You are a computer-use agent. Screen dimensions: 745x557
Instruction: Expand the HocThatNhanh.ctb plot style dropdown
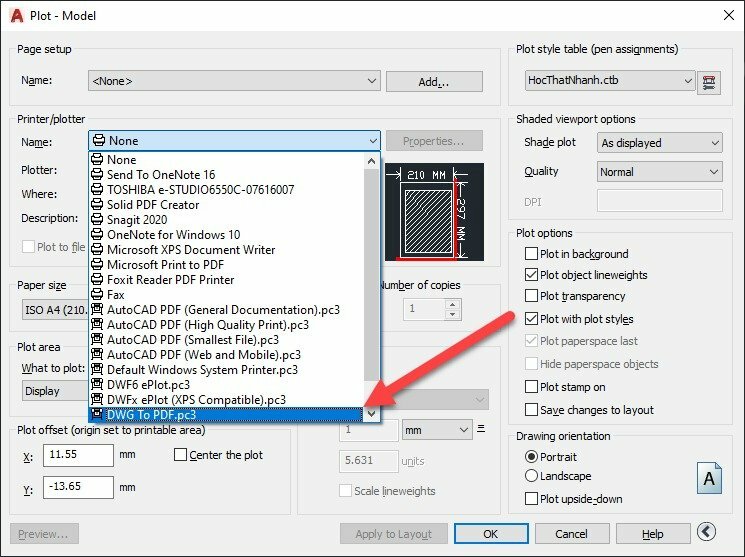click(610, 81)
